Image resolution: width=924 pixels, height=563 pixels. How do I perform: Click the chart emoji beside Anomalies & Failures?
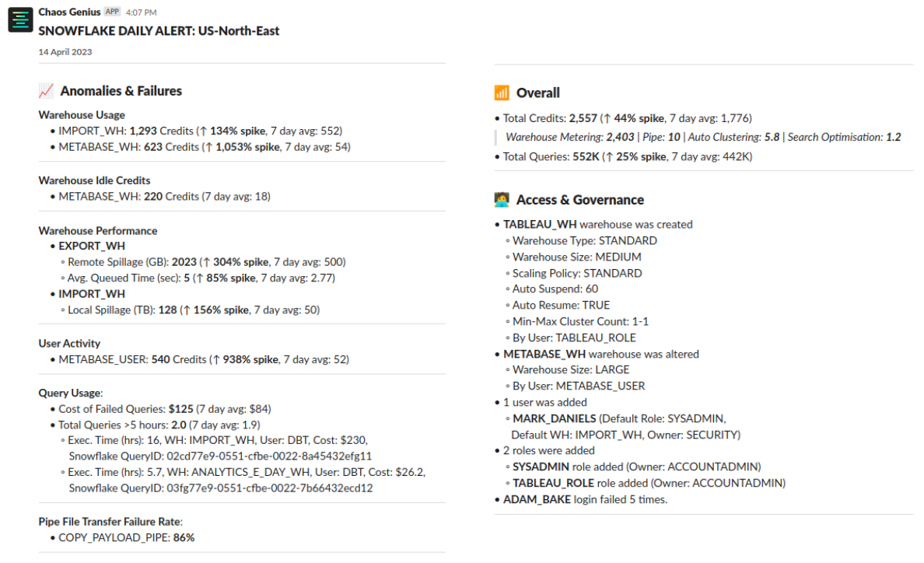pyautogui.click(x=46, y=91)
